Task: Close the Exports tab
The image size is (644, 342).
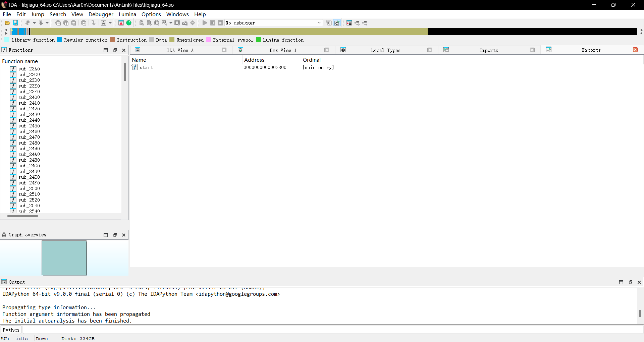Action: pyautogui.click(x=635, y=50)
